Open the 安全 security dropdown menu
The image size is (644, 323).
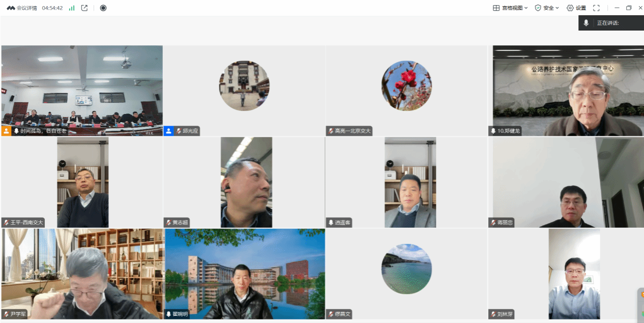547,8
